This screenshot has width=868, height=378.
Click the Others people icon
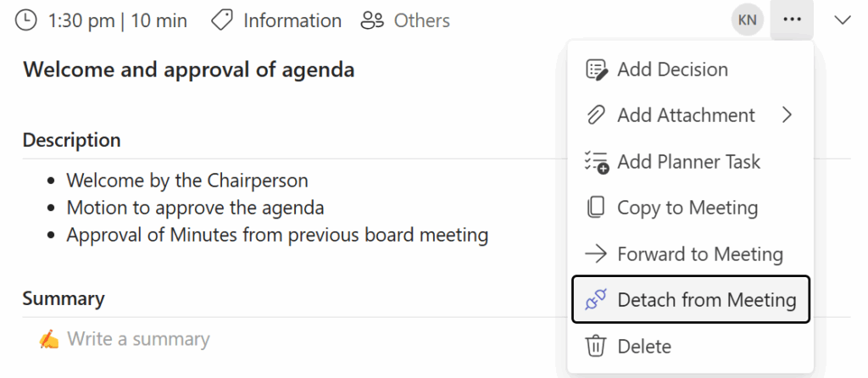[372, 20]
